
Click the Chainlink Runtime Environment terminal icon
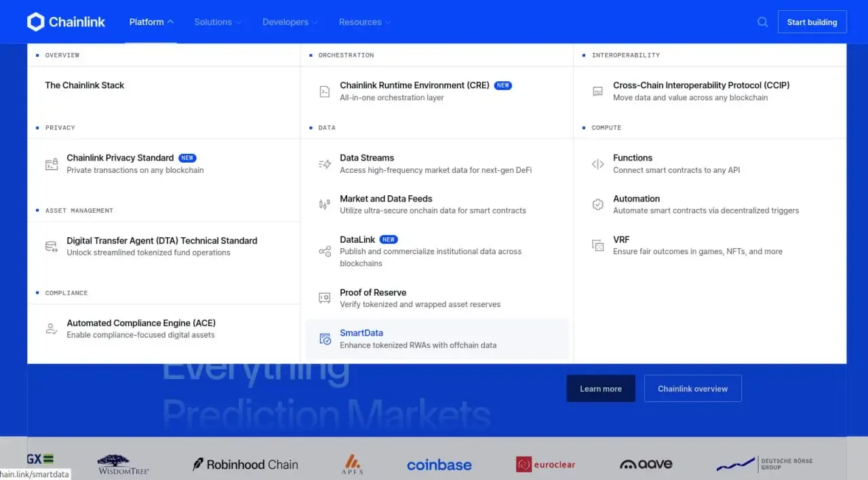325,92
